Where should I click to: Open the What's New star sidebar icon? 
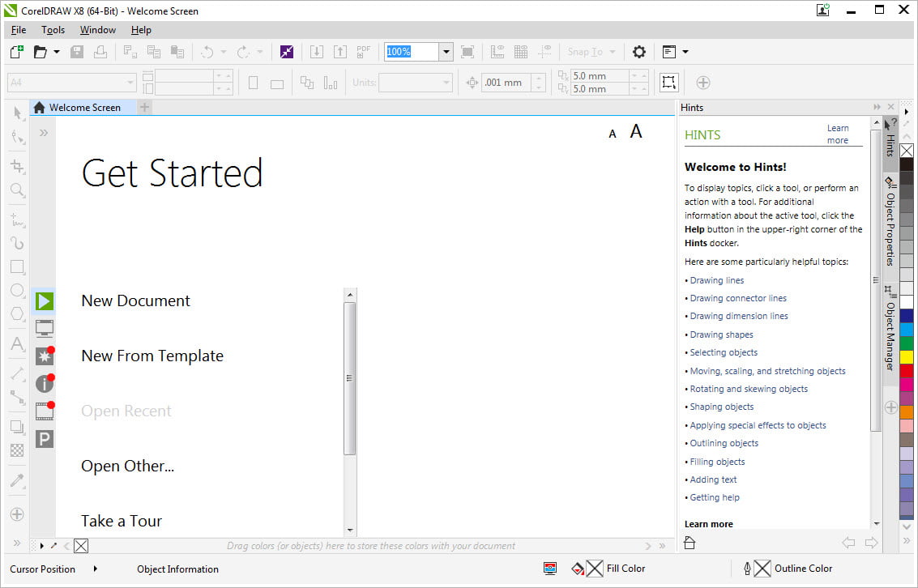click(x=45, y=356)
